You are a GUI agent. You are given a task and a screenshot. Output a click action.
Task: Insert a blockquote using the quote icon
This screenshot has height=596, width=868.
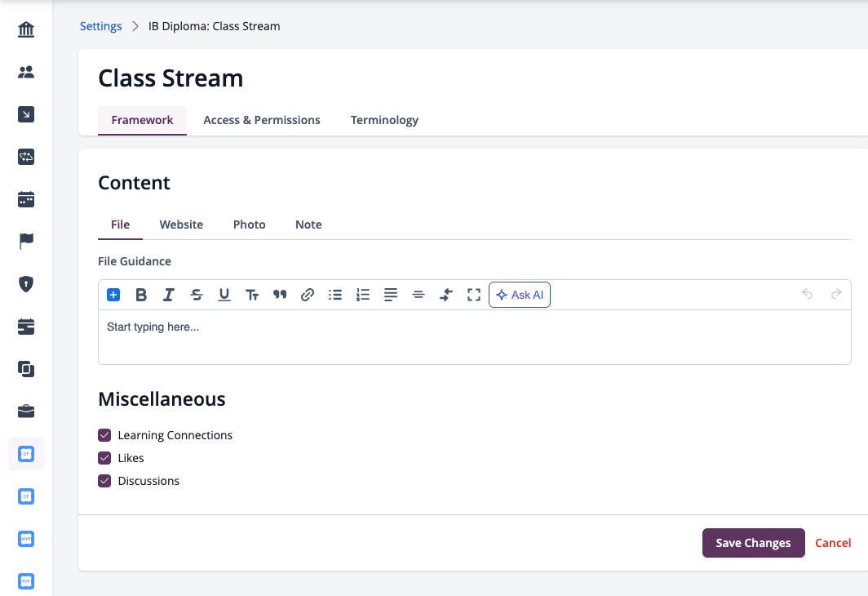280,295
